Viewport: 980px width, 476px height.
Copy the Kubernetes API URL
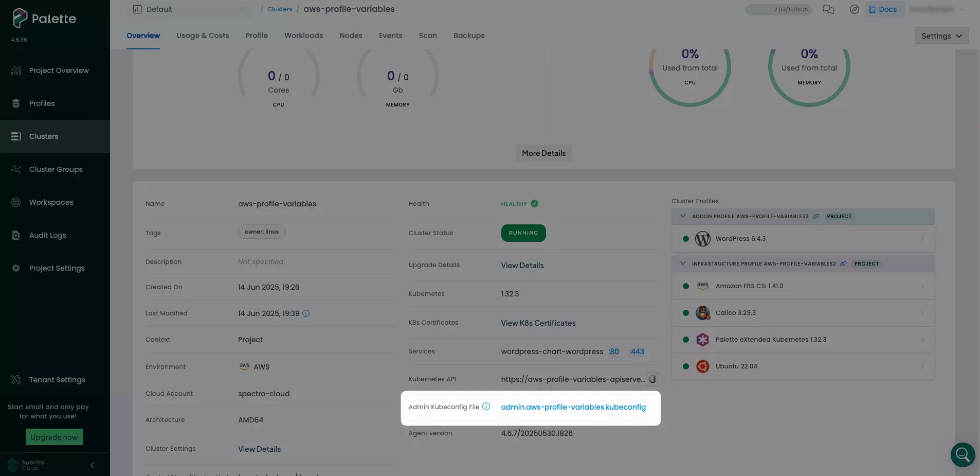[x=652, y=379]
